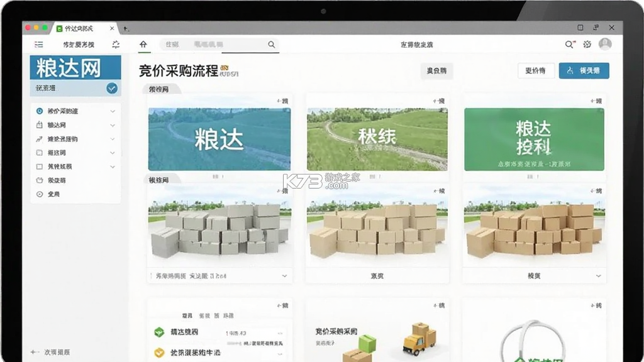
Task: Click the refresh sync icon beside the hamburger menu
Action: [x=116, y=45]
